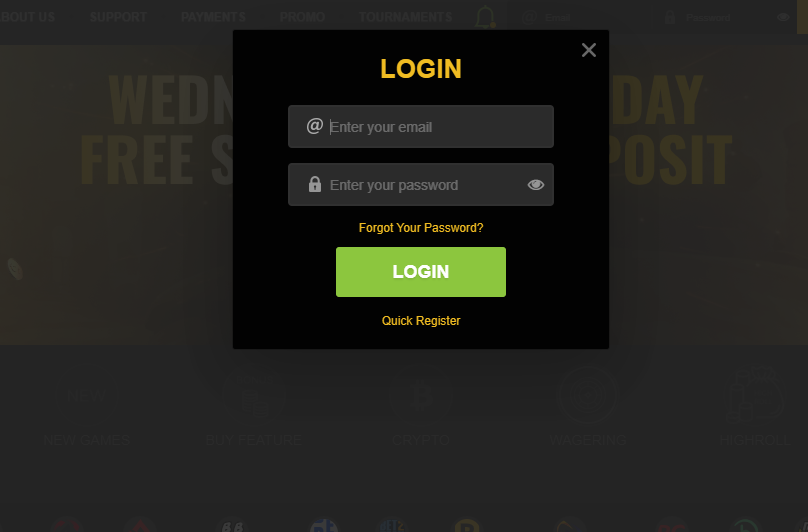Open the SUPPORT menu item
Viewport: 808px width, 532px height.
click(x=118, y=17)
